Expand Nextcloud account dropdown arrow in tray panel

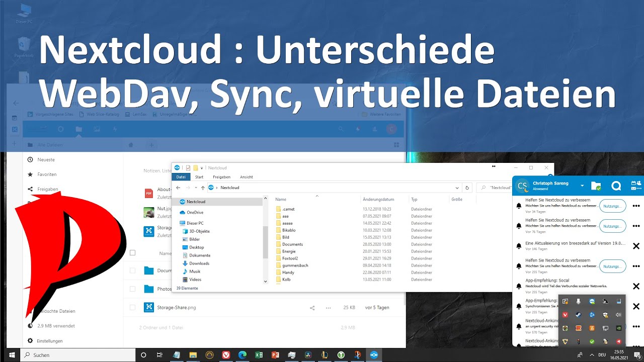click(582, 186)
